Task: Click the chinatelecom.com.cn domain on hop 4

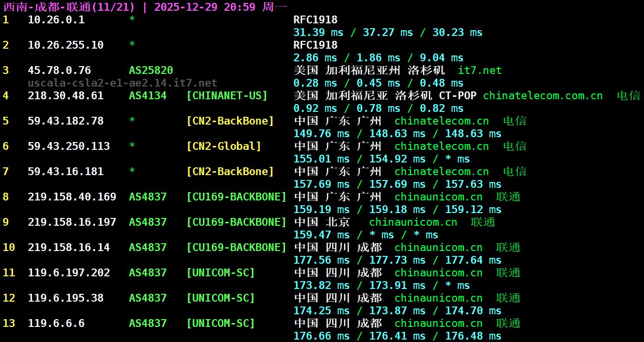Action: 542,96
